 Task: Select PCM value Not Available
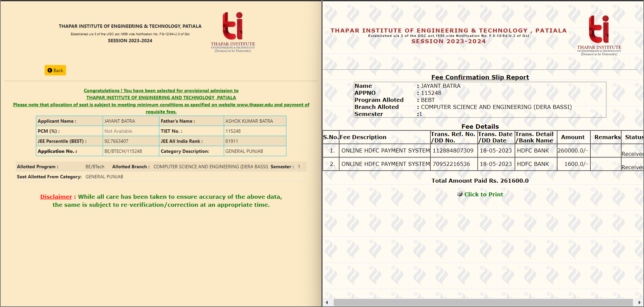(x=118, y=131)
